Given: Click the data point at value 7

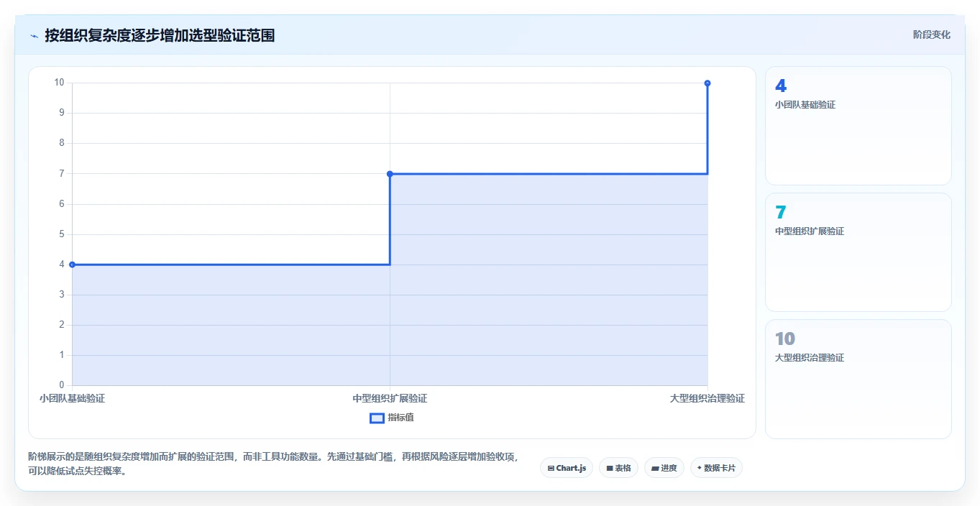Looking at the screenshot, I should (x=390, y=174).
